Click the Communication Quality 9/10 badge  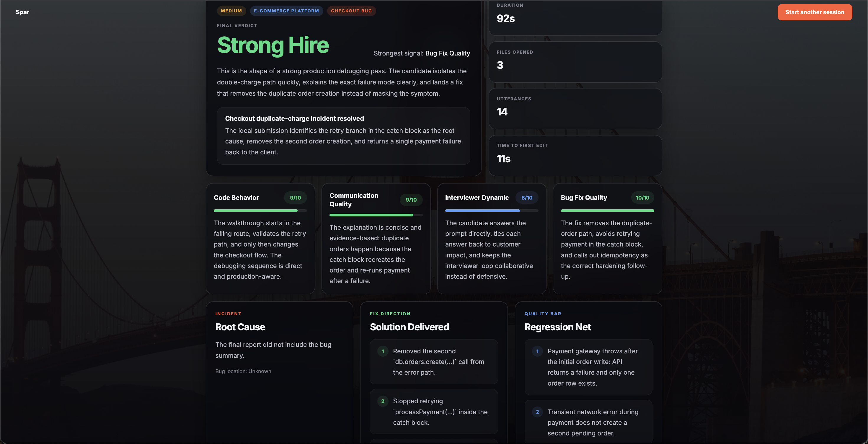(411, 200)
